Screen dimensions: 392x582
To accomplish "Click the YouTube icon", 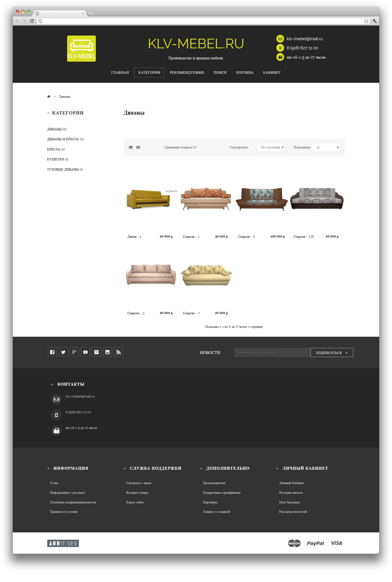I will (x=85, y=352).
